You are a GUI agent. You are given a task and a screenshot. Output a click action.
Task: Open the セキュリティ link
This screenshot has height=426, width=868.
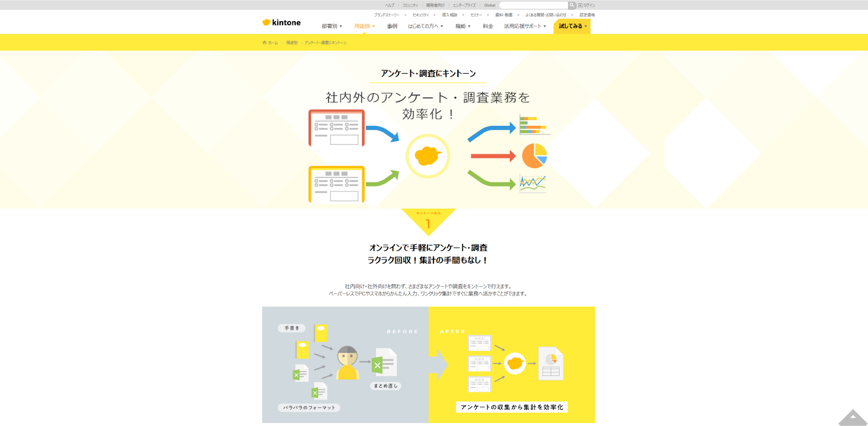click(420, 15)
